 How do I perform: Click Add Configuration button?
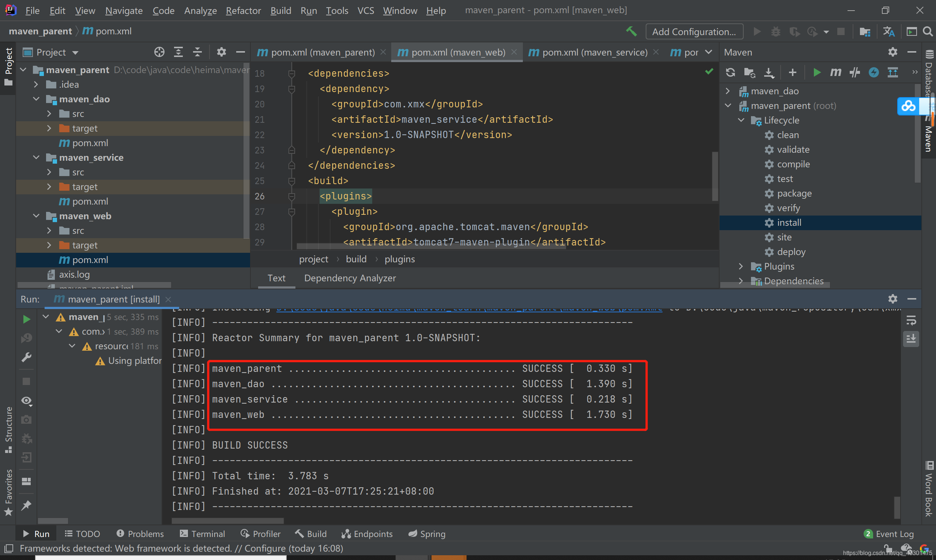pos(694,31)
